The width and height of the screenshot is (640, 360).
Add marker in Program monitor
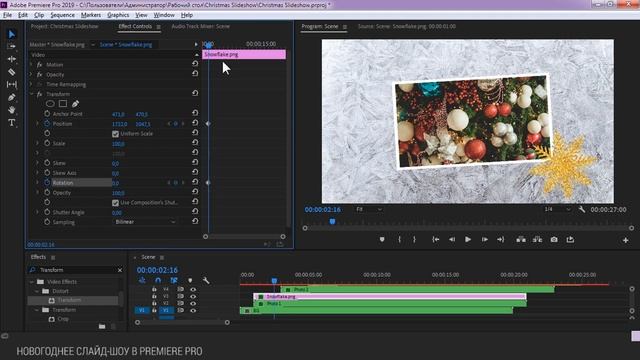[x=382, y=240]
